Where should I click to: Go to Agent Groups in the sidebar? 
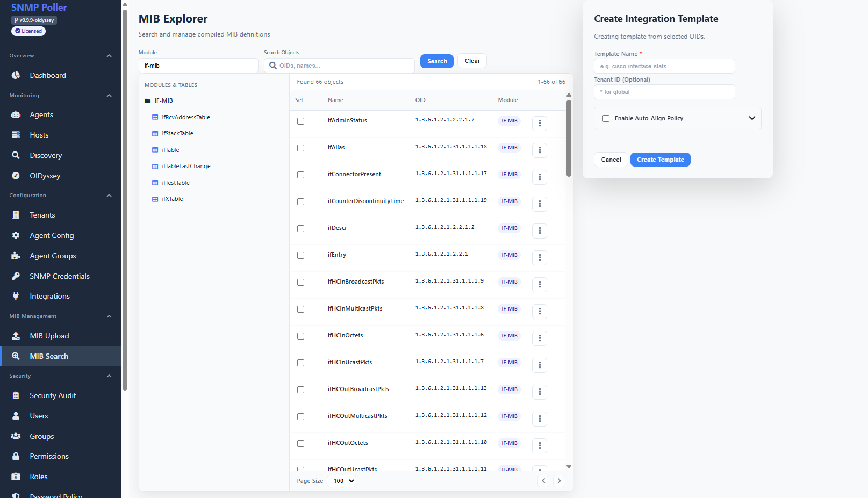[x=53, y=256]
